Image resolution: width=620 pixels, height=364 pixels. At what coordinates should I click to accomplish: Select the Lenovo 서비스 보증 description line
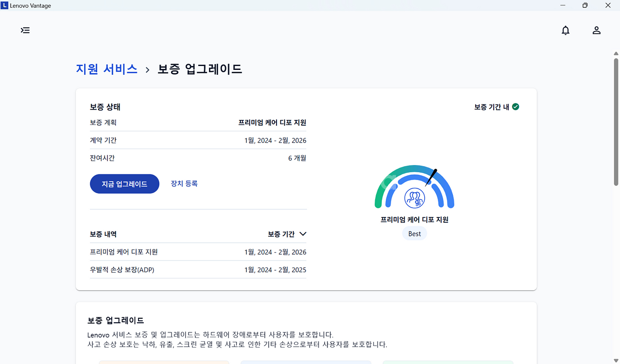coord(210,335)
